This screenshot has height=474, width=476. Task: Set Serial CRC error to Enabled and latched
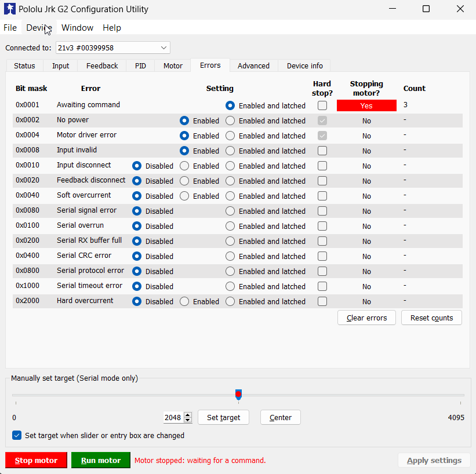point(230,256)
